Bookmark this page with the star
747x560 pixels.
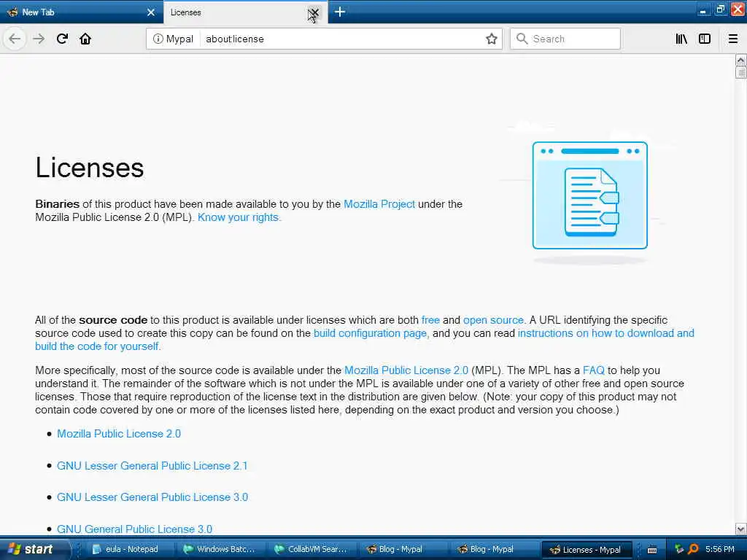[x=492, y=39]
